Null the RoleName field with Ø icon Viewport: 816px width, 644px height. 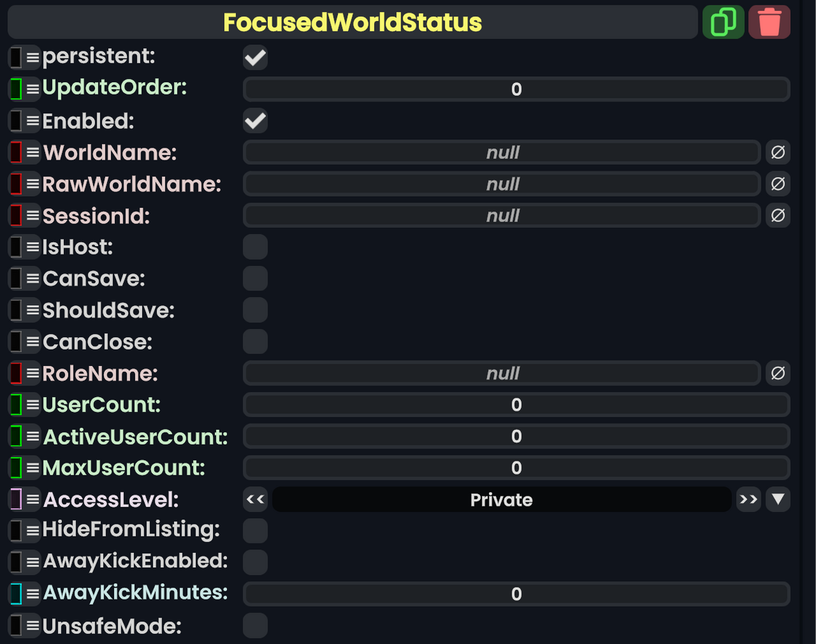point(778,373)
